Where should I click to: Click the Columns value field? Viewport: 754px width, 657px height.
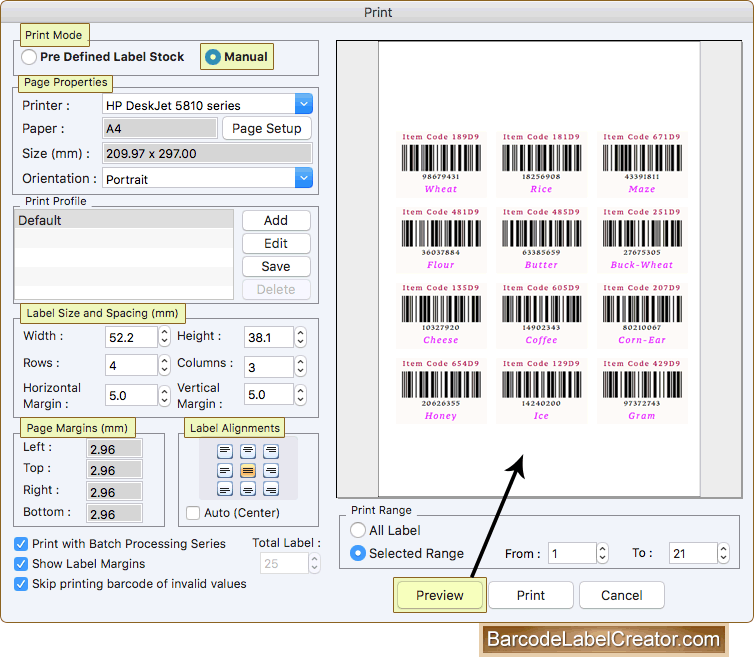tap(269, 367)
